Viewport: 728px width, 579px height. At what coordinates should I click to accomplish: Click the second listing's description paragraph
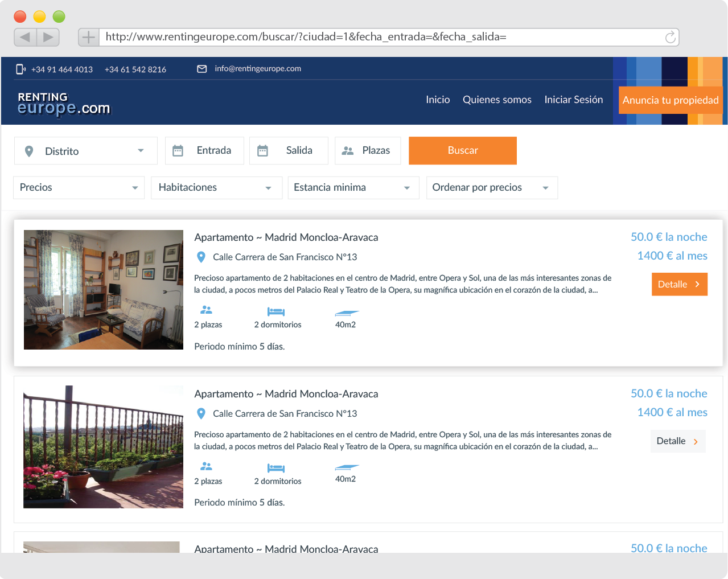coord(403,441)
